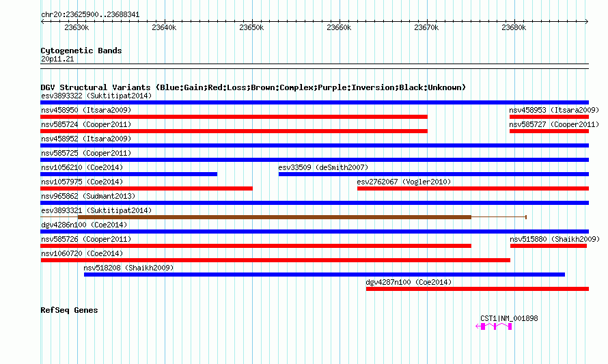Click the esv3893322 (Suktitipat2014) variant label
This screenshot has height=364, width=608.
pos(96,96)
